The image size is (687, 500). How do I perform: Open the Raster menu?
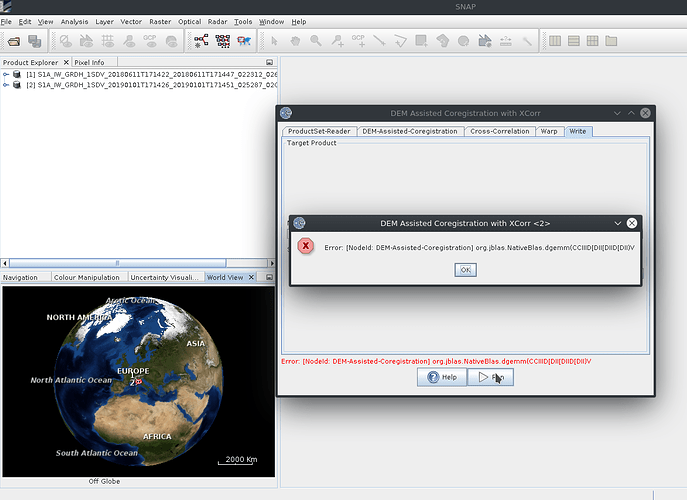[160, 21]
